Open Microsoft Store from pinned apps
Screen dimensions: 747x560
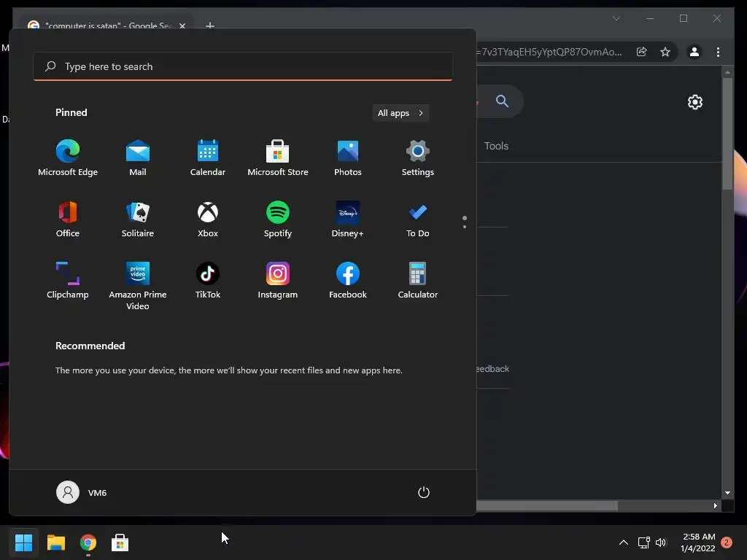coord(278,157)
